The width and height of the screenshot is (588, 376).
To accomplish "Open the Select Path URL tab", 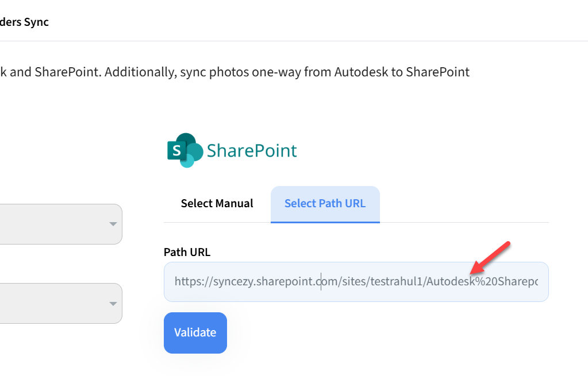I will coord(325,203).
